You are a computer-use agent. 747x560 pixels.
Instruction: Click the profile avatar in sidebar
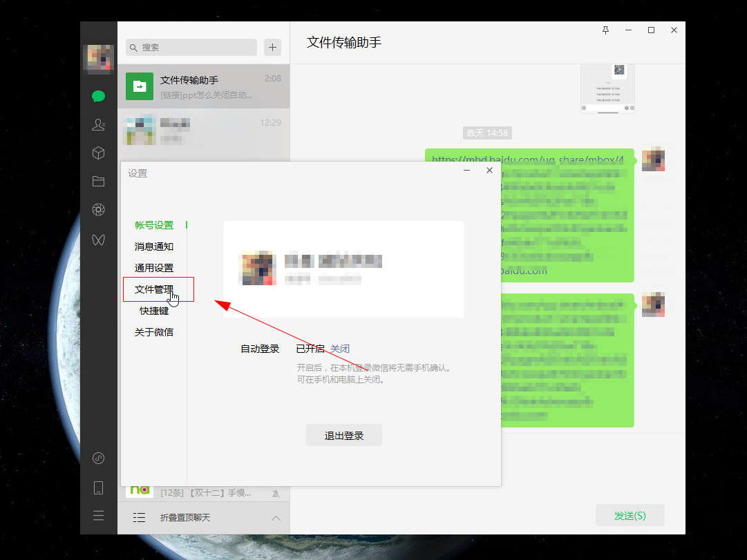tap(99, 59)
